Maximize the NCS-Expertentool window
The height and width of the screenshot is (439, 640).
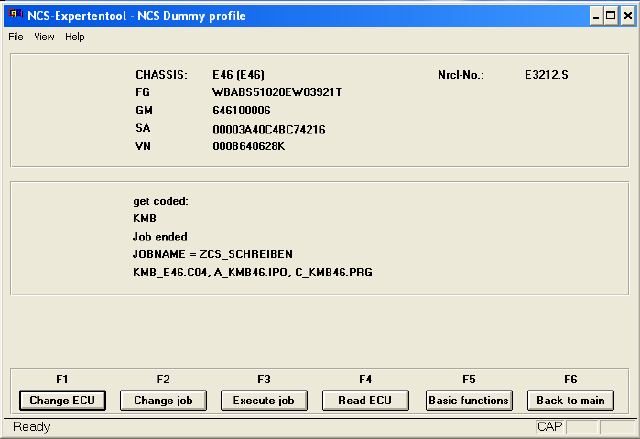[611, 16]
